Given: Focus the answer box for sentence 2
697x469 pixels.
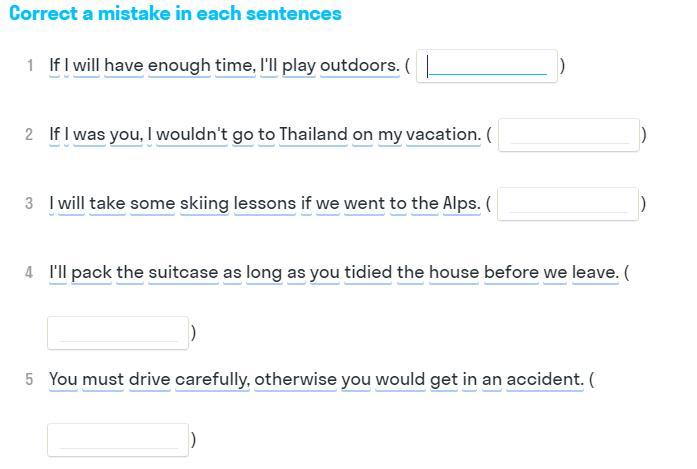Looking at the screenshot, I should click(569, 135).
